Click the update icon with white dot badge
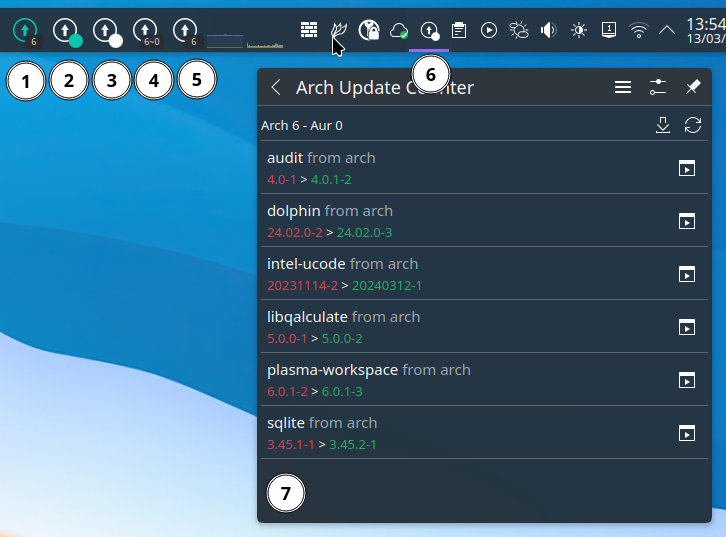 [106, 31]
